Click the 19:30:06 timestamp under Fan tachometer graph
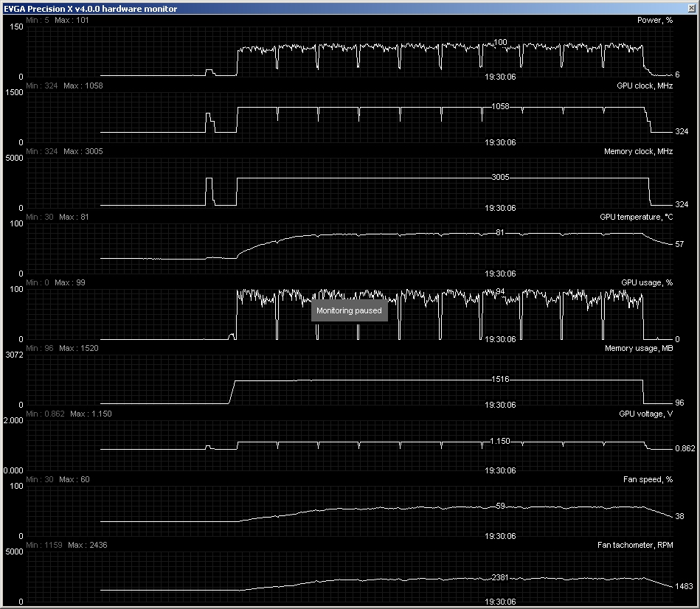Image resolution: width=700 pixels, height=609 pixels. [500, 602]
